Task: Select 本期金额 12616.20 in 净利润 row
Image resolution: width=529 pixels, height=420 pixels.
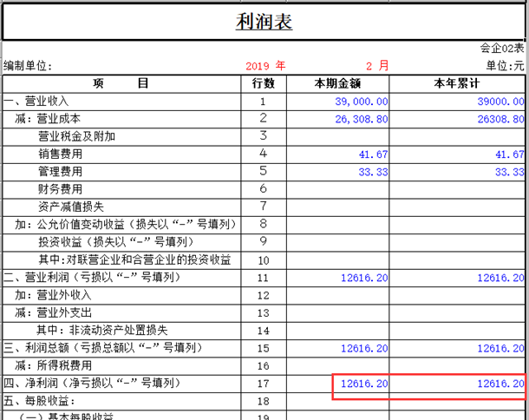Action: pyautogui.click(x=364, y=384)
